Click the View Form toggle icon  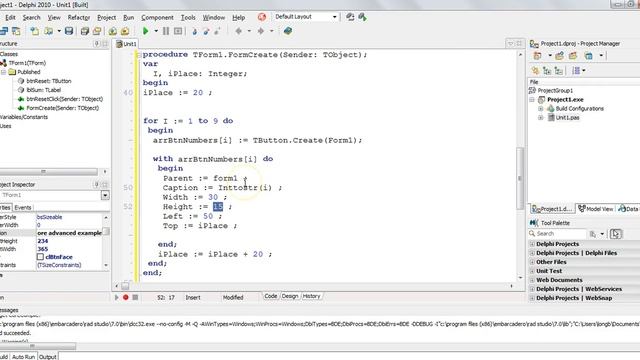pos(16,31)
